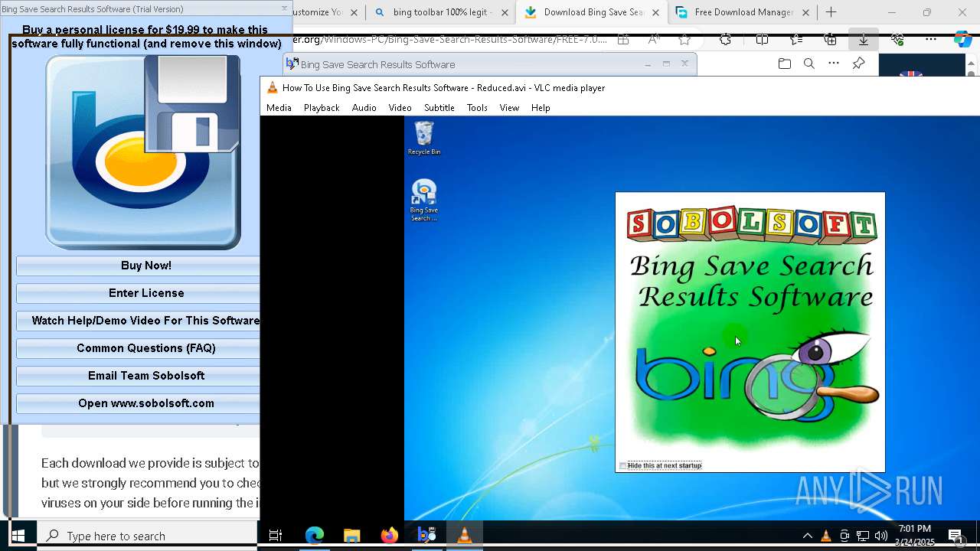Open the volume speaker tray icon

[x=881, y=536]
